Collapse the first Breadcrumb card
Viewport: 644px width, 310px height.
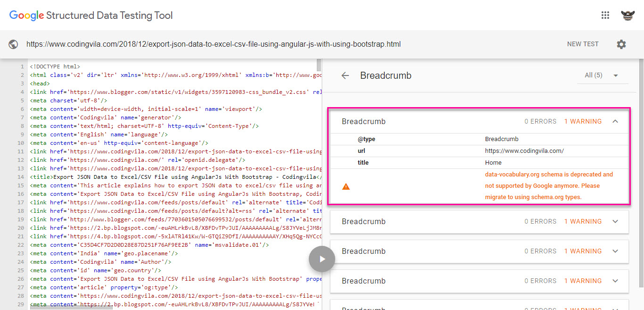[615, 121]
